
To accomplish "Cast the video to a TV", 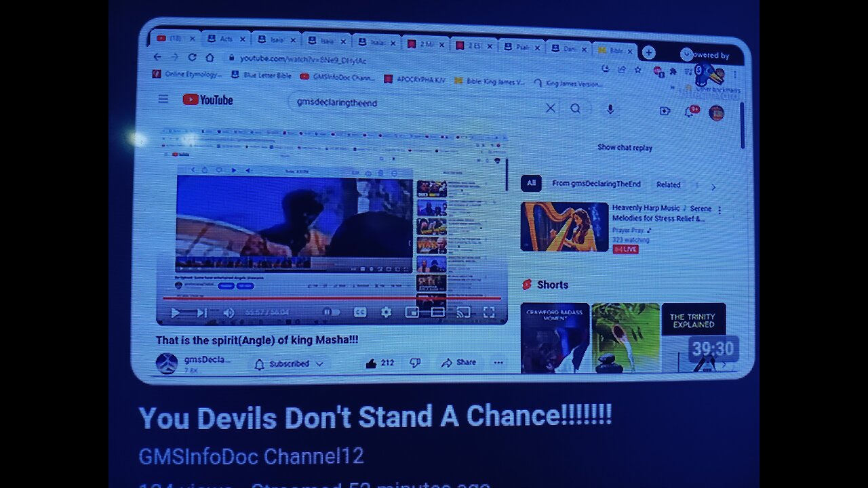I will pos(463,312).
